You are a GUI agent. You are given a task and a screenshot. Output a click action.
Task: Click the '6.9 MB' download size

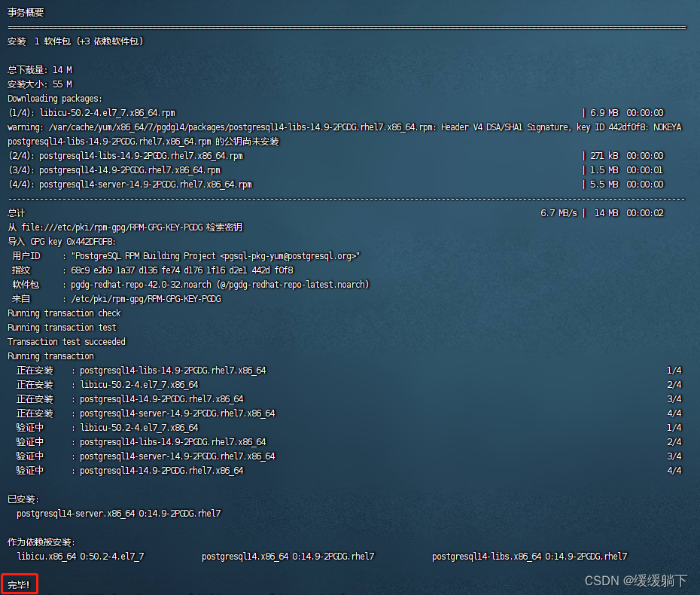tap(604, 113)
